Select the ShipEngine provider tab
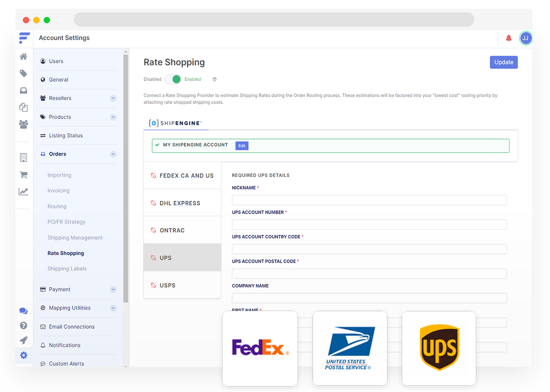 click(x=176, y=123)
